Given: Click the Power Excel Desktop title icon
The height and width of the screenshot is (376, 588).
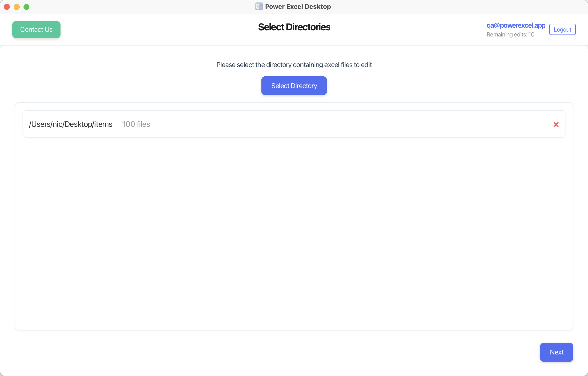Looking at the screenshot, I should pos(259,6).
